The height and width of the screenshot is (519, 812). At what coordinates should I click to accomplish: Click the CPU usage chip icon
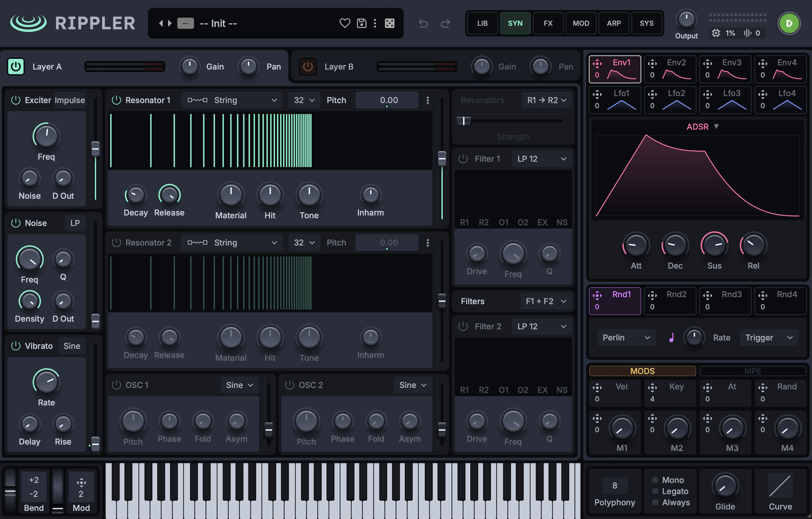click(x=716, y=33)
